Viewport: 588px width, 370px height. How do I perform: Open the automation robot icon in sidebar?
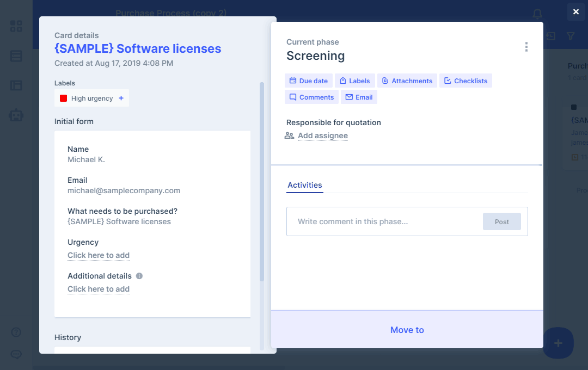[x=16, y=115]
